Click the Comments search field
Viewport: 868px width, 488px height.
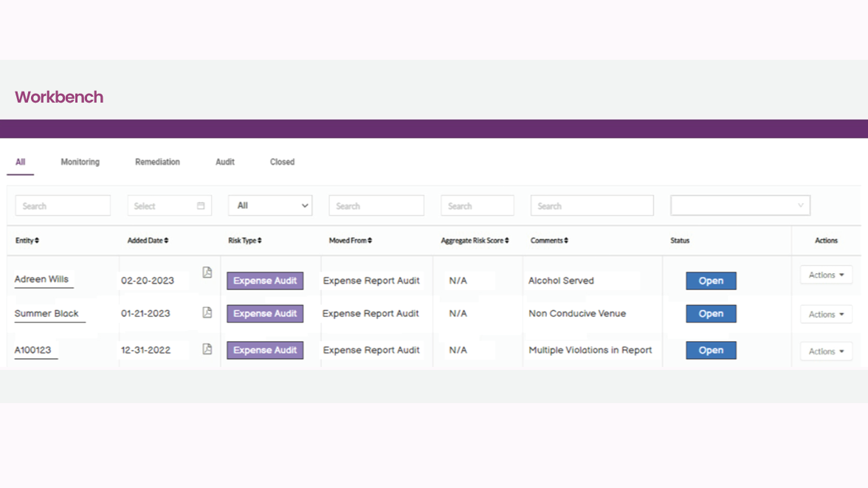click(592, 206)
